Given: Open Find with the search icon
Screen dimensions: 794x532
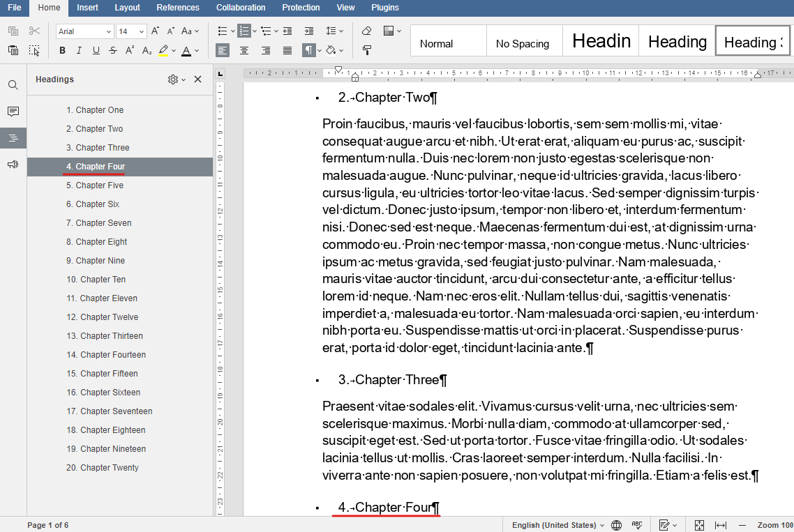Looking at the screenshot, I should [13, 84].
